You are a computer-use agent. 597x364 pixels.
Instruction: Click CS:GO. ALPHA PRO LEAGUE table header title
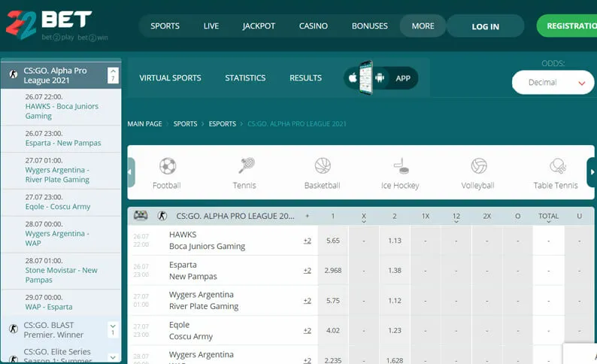point(235,216)
